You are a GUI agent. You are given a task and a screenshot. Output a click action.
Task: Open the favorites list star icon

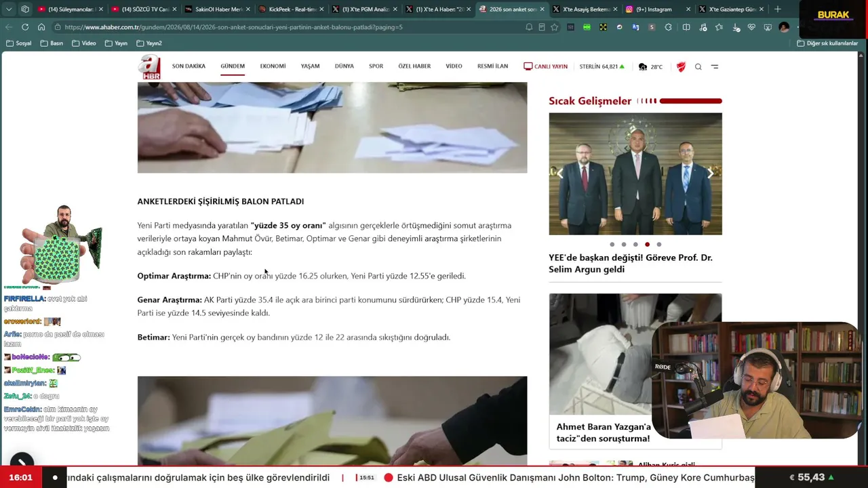tap(719, 27)
